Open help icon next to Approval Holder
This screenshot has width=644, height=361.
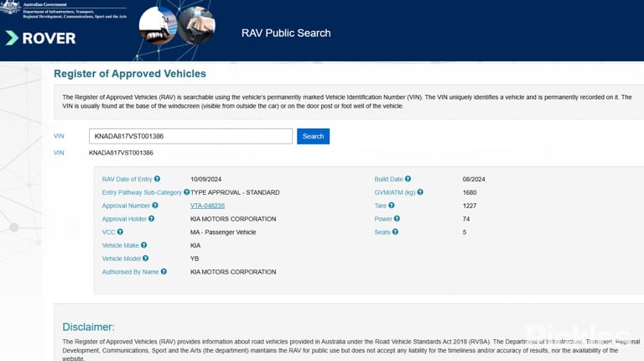152,218
